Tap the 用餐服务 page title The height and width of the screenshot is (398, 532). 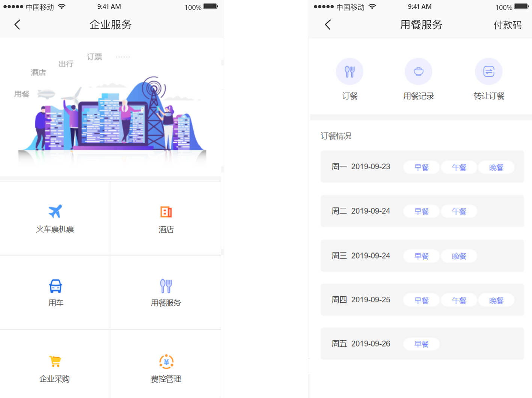click(x=421, y=25)
